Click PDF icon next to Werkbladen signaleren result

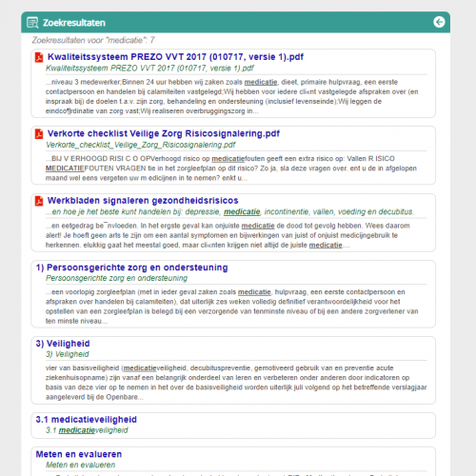(39, 201)
